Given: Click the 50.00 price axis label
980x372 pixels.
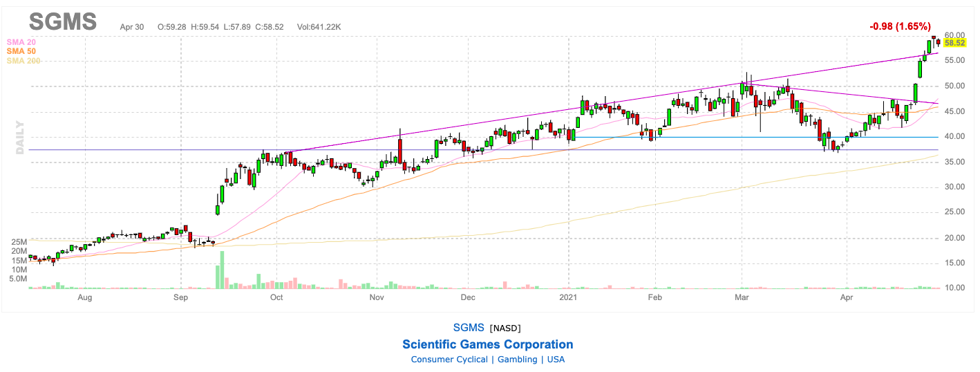Looking at the screenshot, I should pyautogui.click(x=955, y=86).
